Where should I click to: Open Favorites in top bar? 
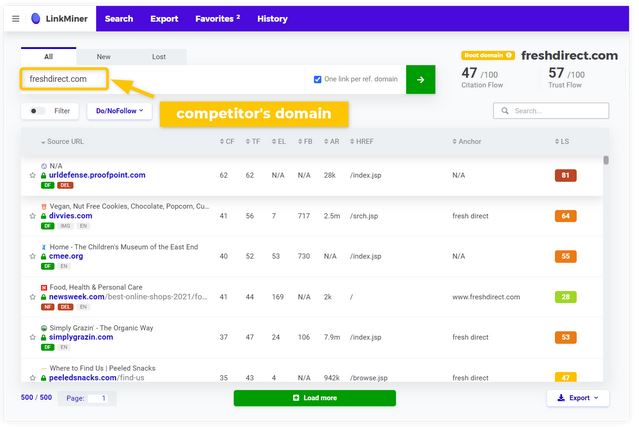click(x=217, y=19)
